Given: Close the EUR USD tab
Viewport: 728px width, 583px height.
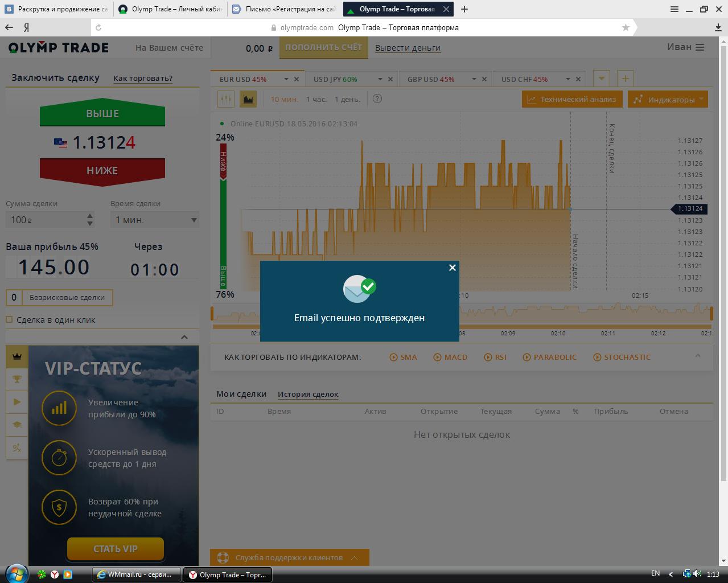Looking at the screenshot, I should (296, 79).
